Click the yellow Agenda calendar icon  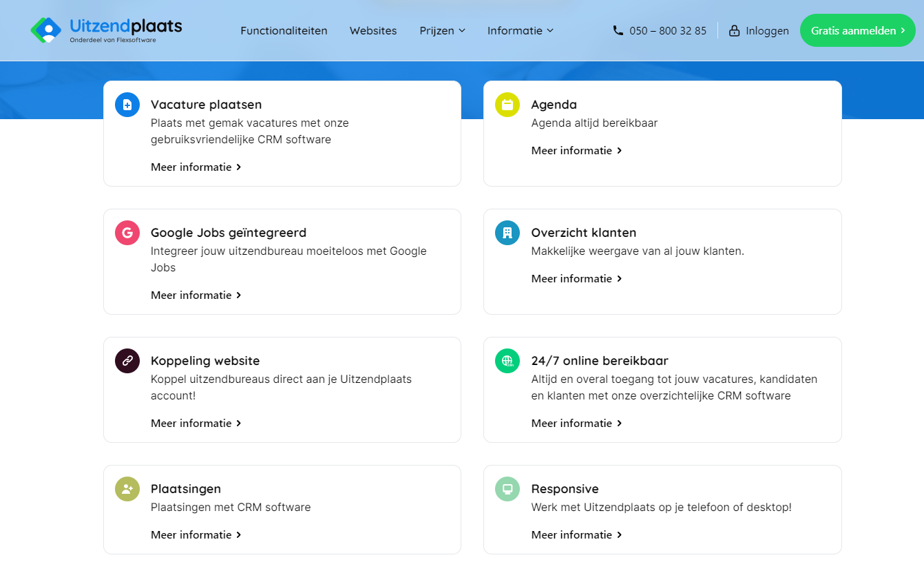pos(507,105)
